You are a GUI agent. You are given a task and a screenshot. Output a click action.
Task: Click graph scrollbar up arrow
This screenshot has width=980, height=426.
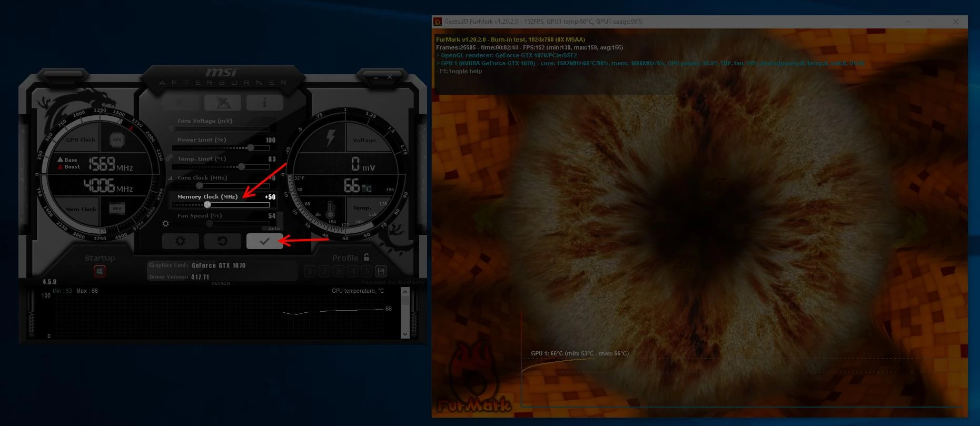pyautogui.click(x=405, y=292)
